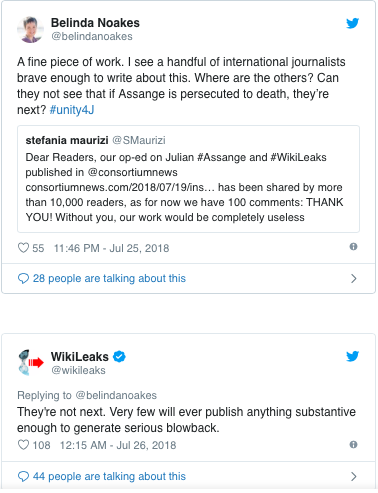Screen dimensions: 378x493
Task: Open Belinda Noakes profile picture
Action: [x=30, y=30]
